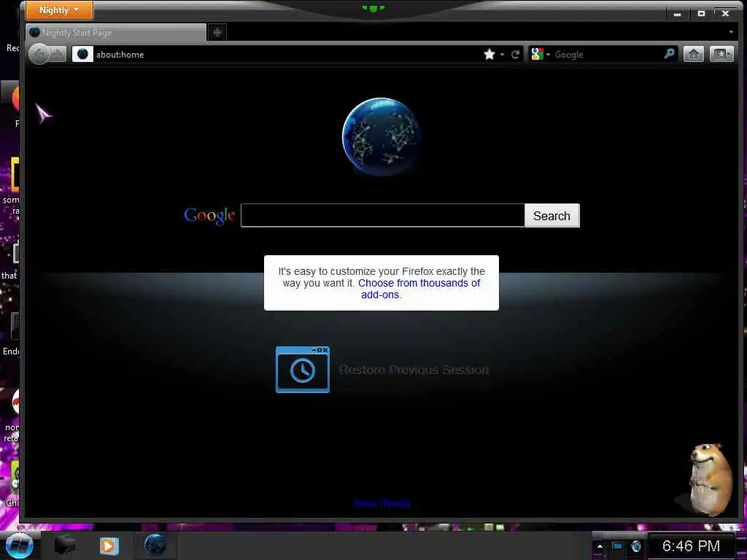The width and height of the screenshot is (747, 560).
Task: Open the Nightly application menu button
Action: 59,10
